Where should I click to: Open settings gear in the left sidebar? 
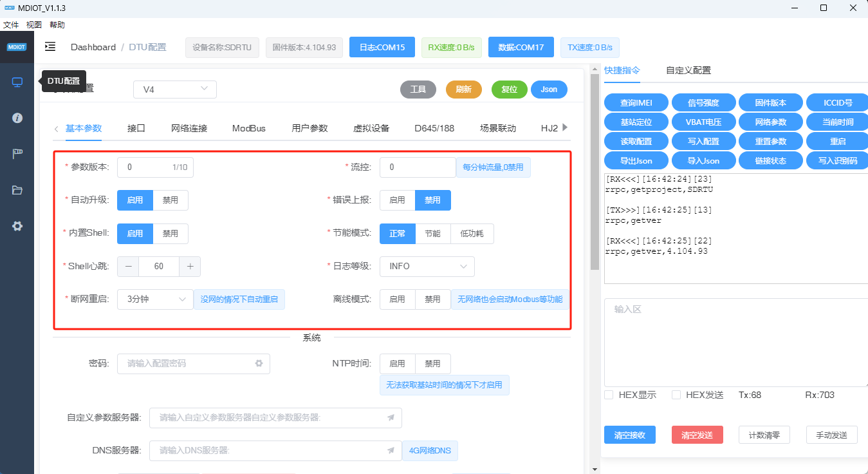click(17, 226)
